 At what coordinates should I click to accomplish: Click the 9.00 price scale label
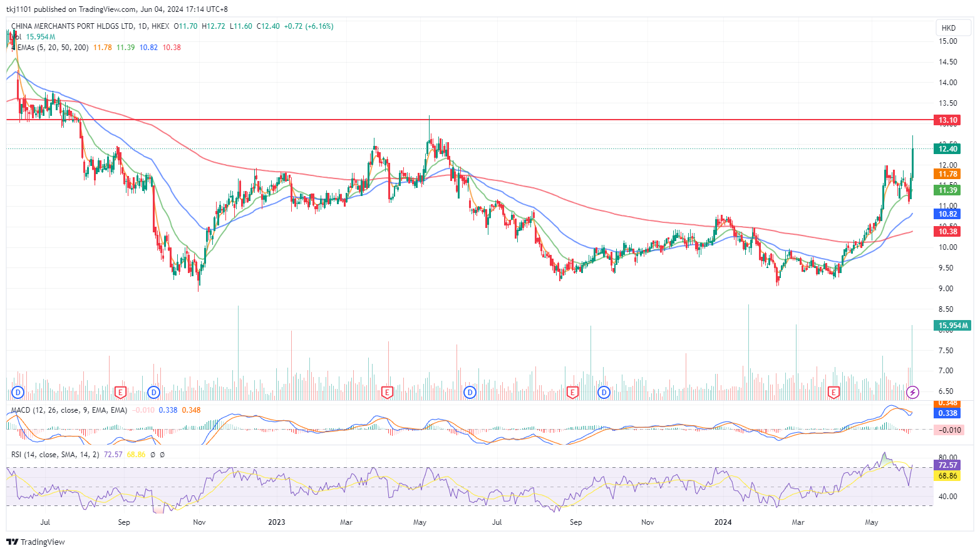point(947,289)
